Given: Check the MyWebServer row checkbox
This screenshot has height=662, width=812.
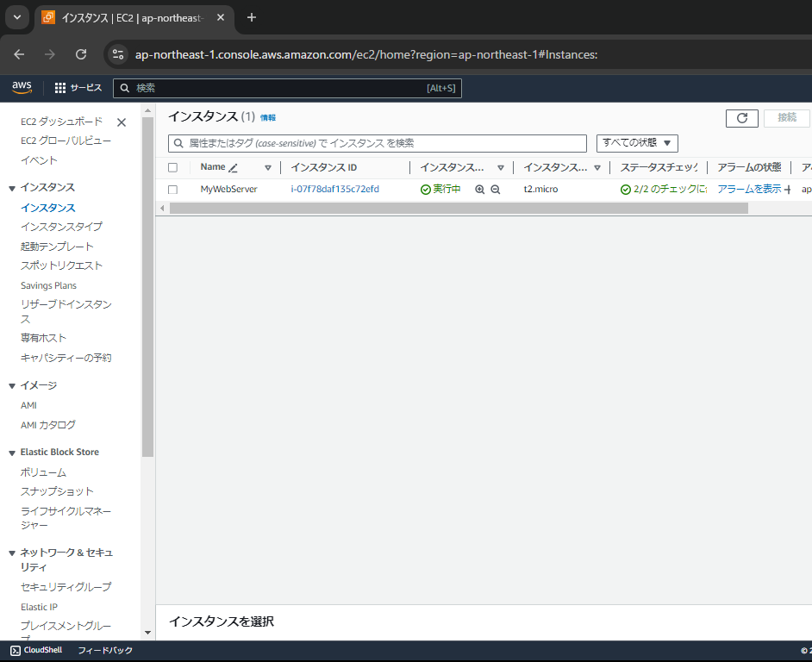Looking at the screenshot, I should pyautogui.click(x=173, y=190).
